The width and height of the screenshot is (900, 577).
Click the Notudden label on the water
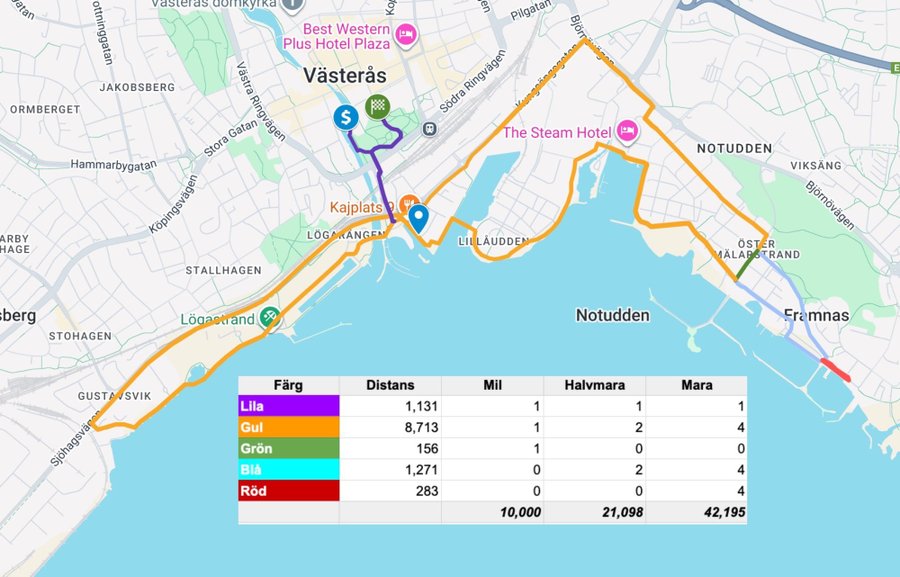click(612, 315)
